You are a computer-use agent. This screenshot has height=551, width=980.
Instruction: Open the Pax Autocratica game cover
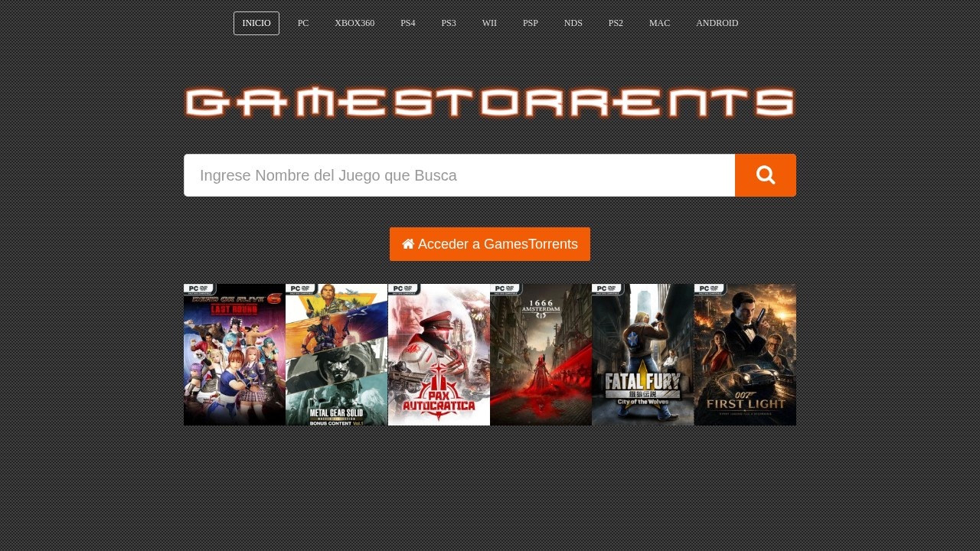(x=439, y=354)
